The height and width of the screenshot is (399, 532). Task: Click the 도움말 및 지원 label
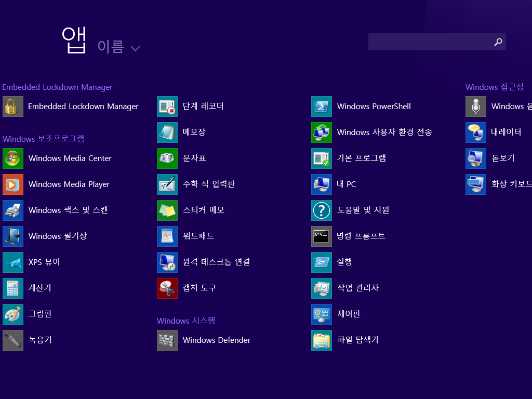(x=363, y=210)
